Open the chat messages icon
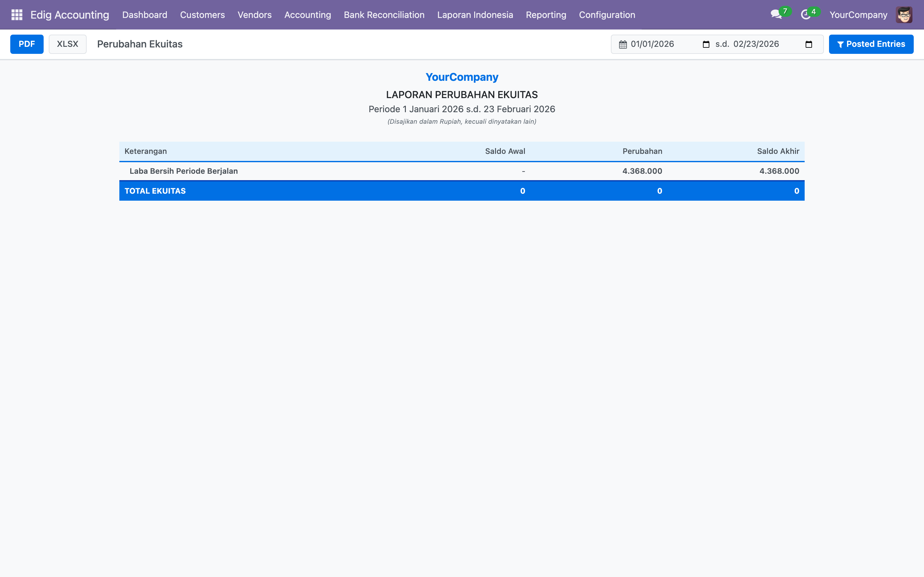This screenshot has width=924, height=577. [775, 14]
